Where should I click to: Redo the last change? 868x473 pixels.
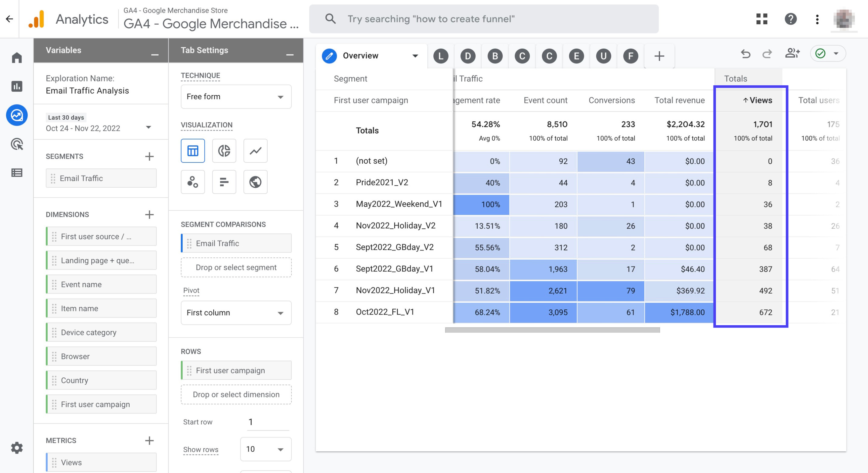pos(767,54)
